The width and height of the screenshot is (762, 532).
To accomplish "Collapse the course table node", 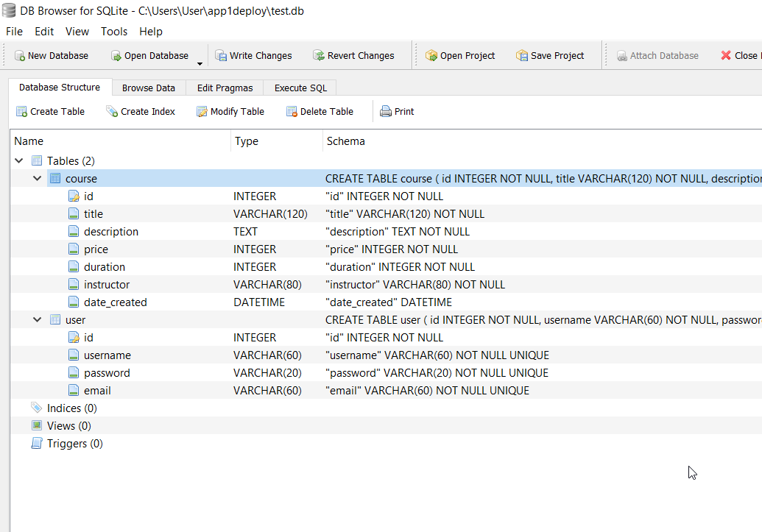I will pyautogui.click(x=36, y=179).
